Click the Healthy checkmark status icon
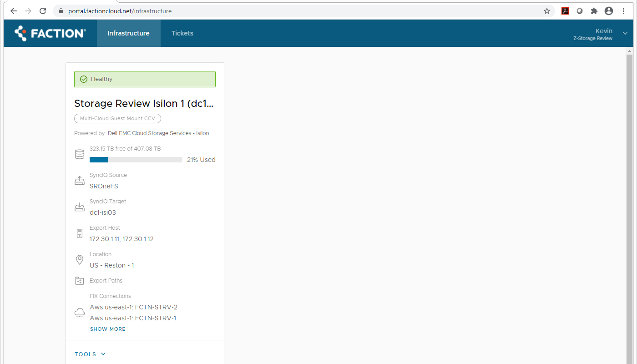This screenshot has height=364, width=637. 84,79
